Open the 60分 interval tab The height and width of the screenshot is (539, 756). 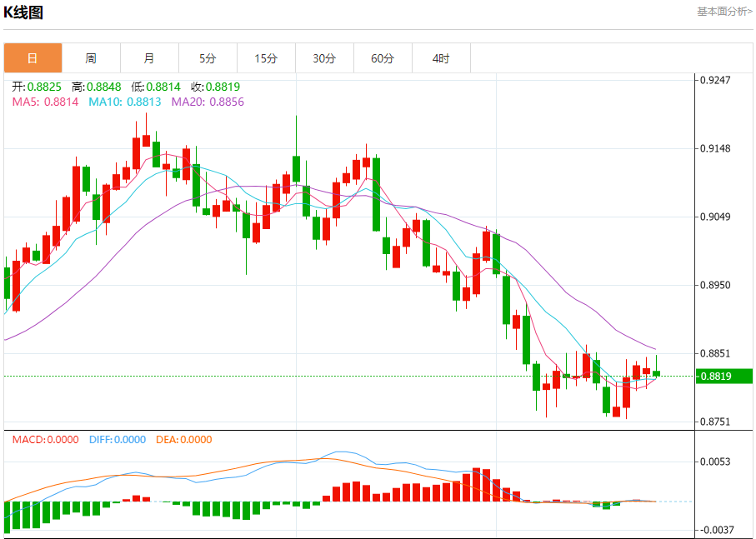(383, 58)
